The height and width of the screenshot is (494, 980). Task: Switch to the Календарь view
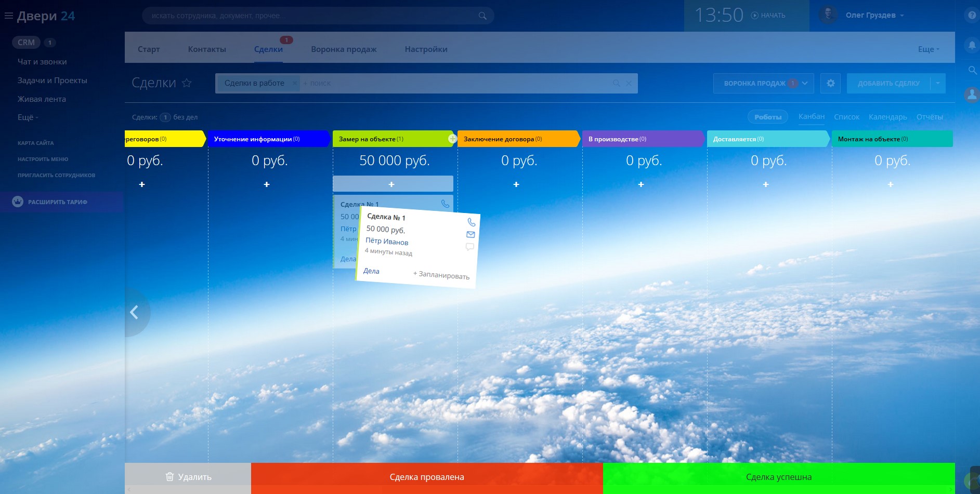coord(887,117)
